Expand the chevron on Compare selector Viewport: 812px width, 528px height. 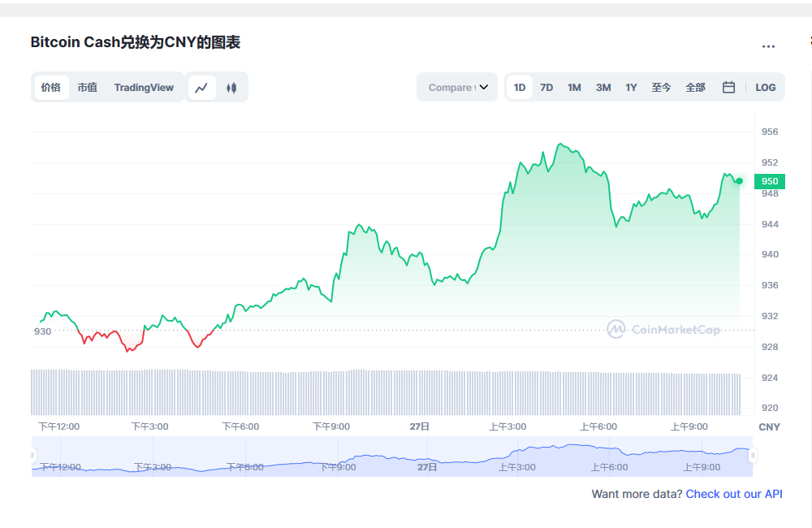tap(482, 86)
